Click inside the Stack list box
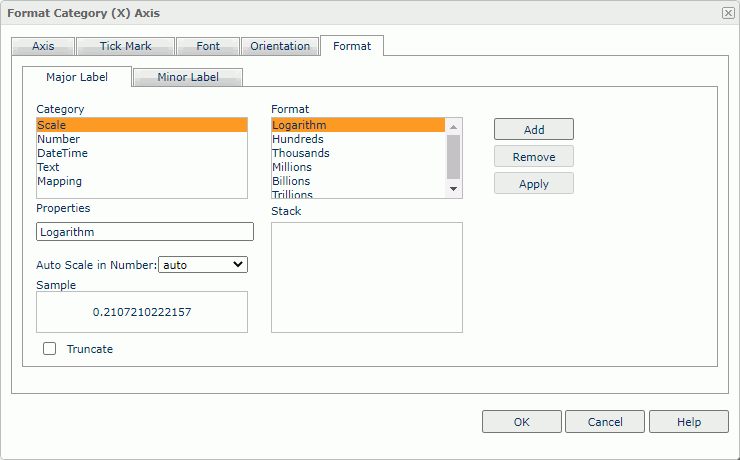 click(367, 277)
